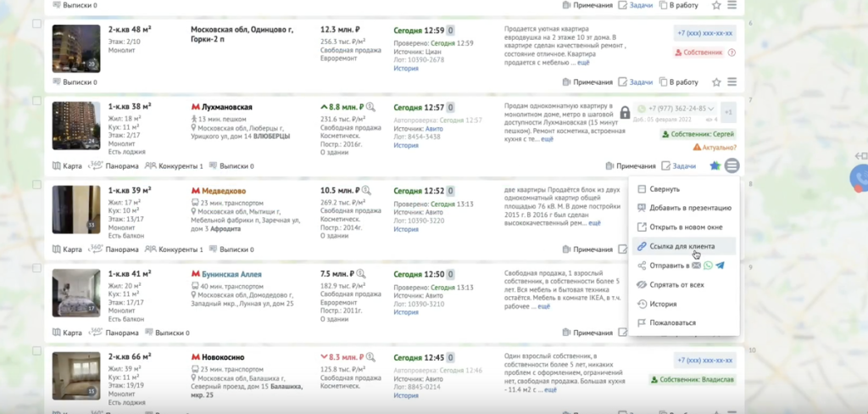This screenshot has height=414, width=868.
Task: Choose Пожаловаться in the context menu
Action: 684,322
